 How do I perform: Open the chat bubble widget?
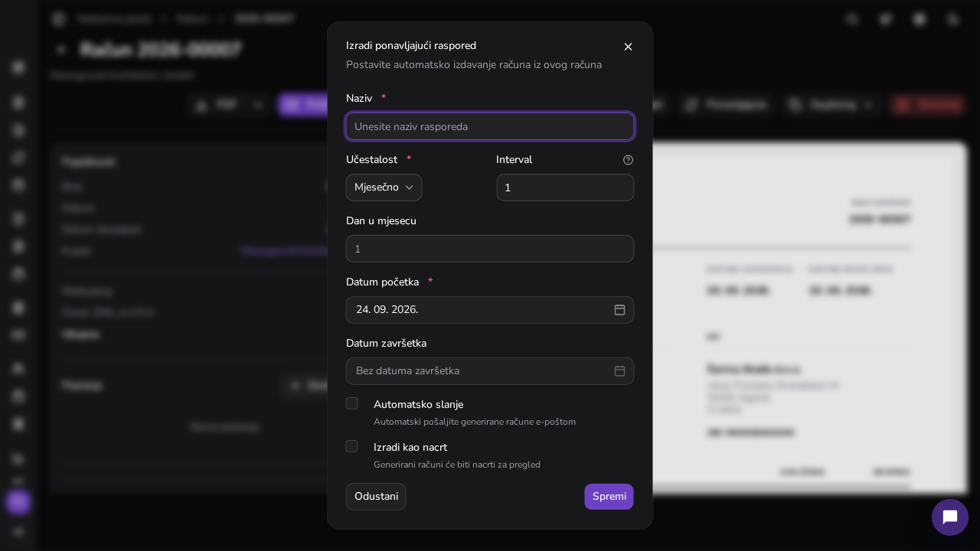coord(949,517)
